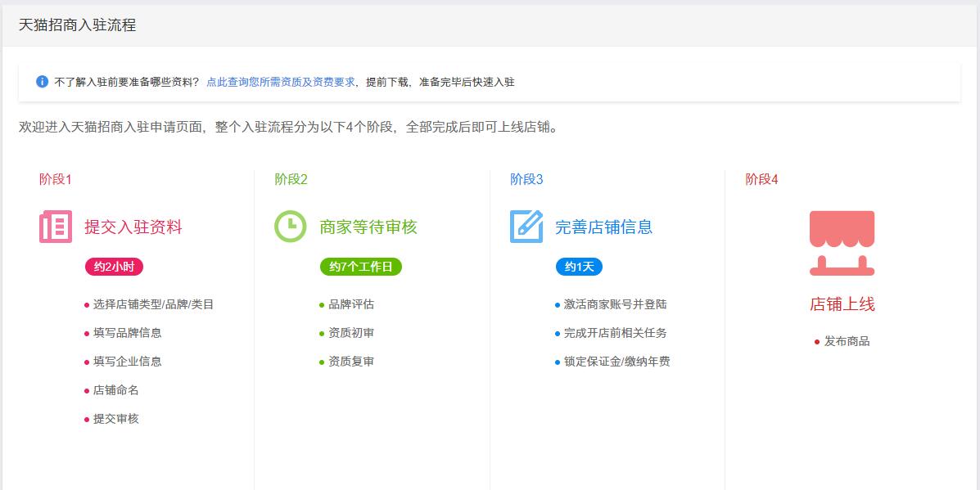Click the red storefront icon above 店铺上线
Viewport: 980px width, 490px height.
click(x=842, y=244)
